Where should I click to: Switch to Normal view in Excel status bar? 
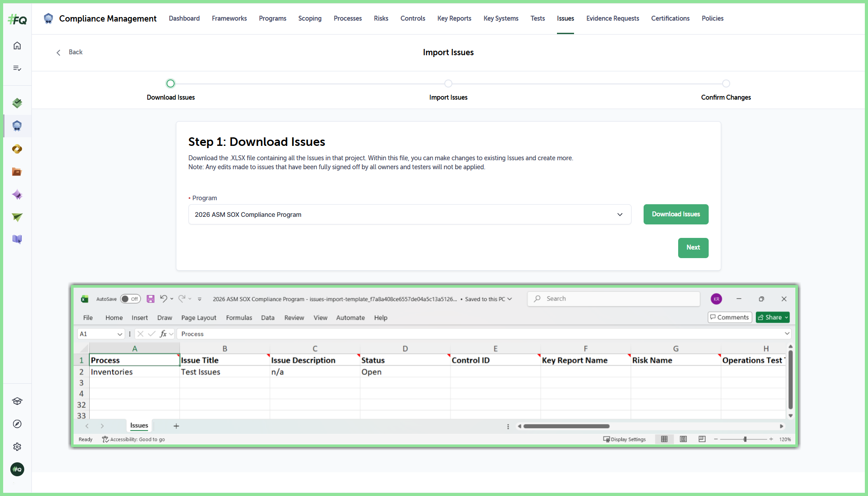664,439
